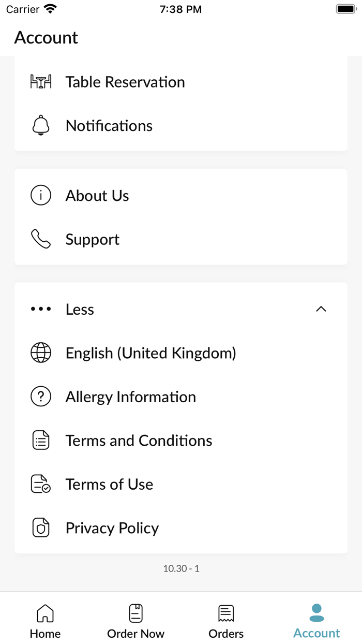Switch to the Home tab
The width and height of the screenshot is (362, 644).
[x=45, y=621]
